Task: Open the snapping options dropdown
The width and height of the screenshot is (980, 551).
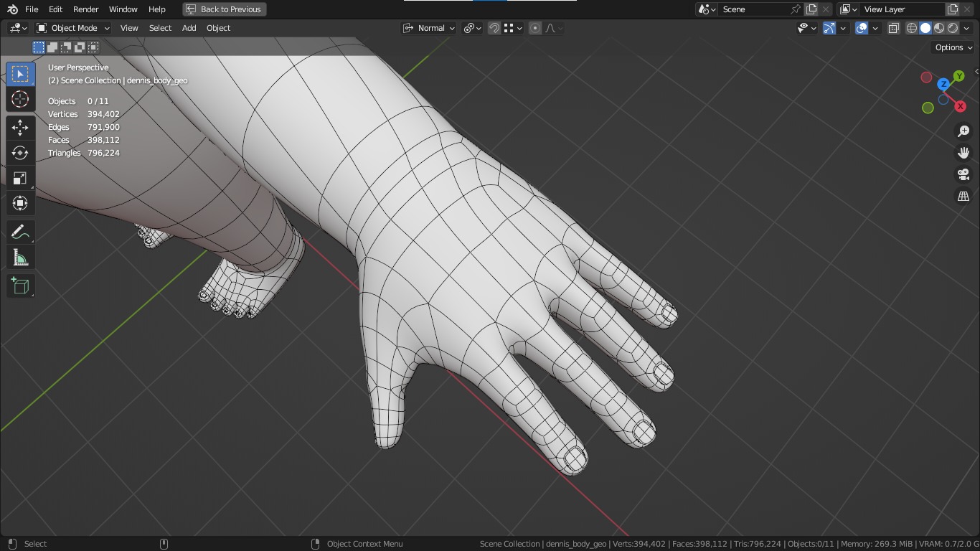Action: [x=512, y=28]
